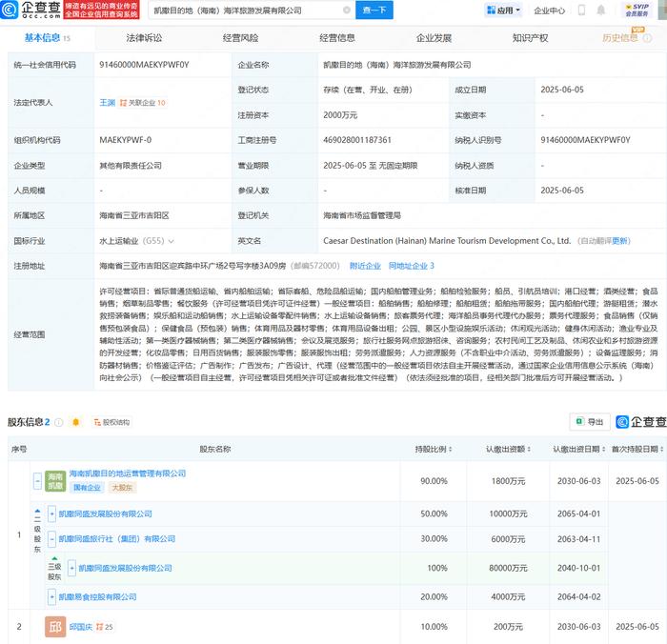Image resolution: width=667 pixels, height=644 pixels.
Task: Click registered capital 2000万元 value
Action: pos(340,115)
